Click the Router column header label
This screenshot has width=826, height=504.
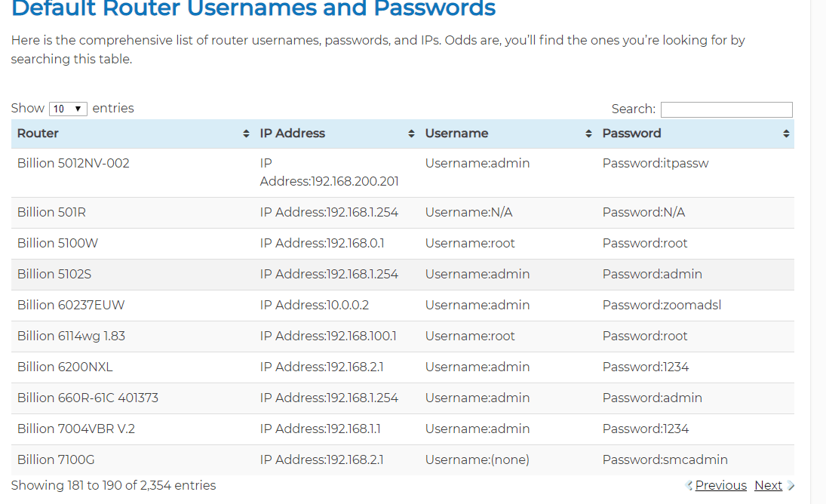tap(38, 134)
